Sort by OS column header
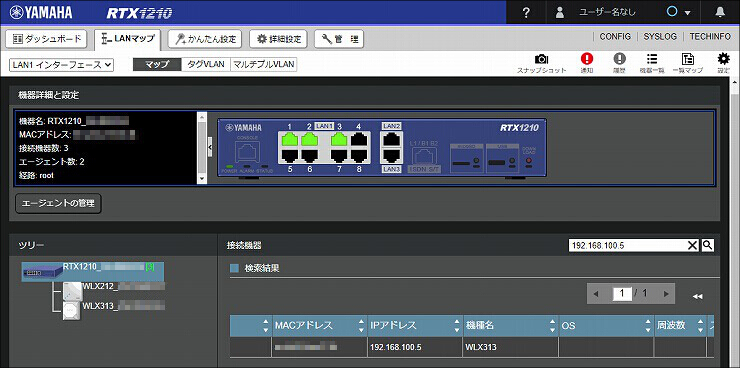The image size is (740, 368). pyautogui.click(x=606, y=325)
